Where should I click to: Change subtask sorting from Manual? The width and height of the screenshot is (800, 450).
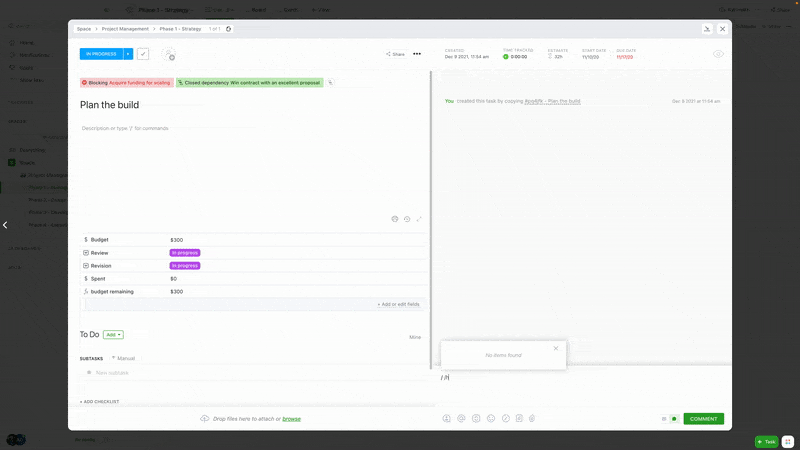pyautogui.click(x=123, y=358)
